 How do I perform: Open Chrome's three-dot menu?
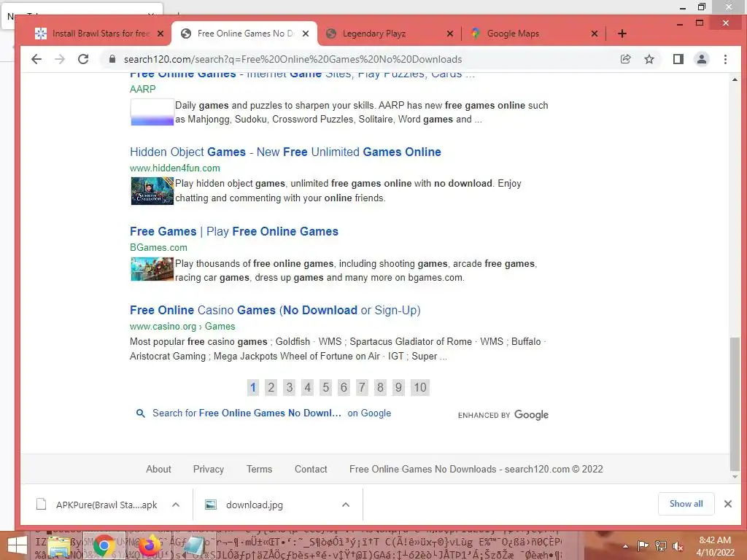pos(725,59)
